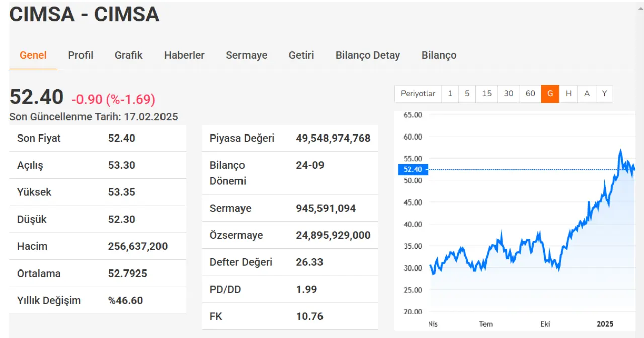
Task: Set chart period to 30
Action: point(508,94)
